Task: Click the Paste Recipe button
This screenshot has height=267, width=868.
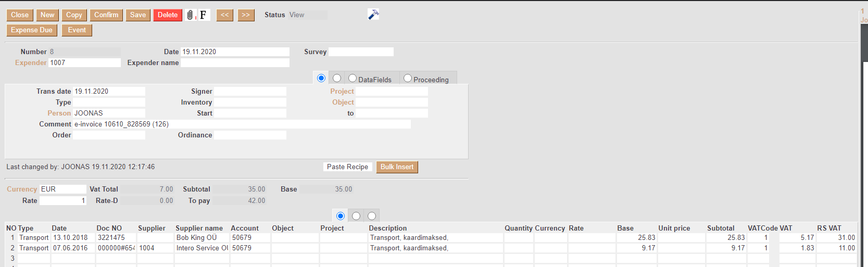Action: (347, 167)
